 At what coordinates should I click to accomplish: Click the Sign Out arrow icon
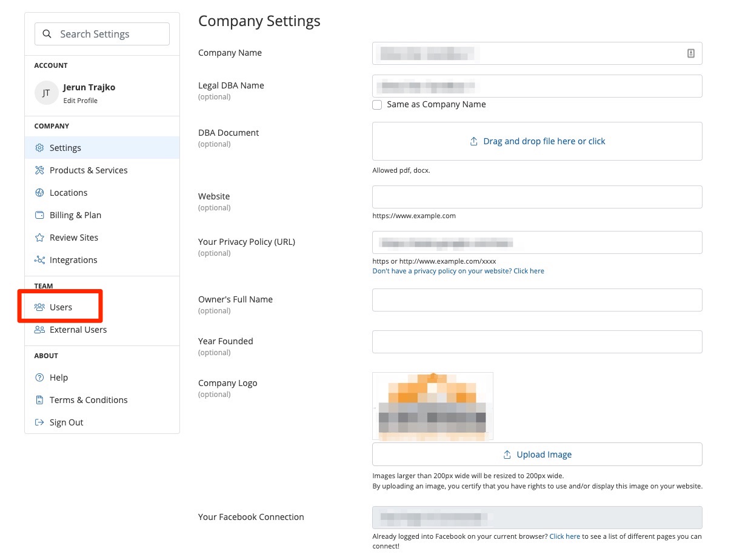coord(39,422)
